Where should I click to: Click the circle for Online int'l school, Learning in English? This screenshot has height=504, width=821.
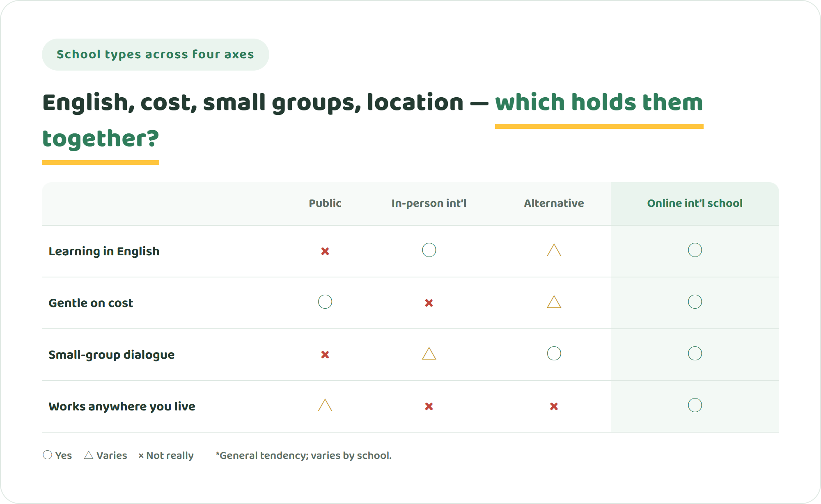695,250
